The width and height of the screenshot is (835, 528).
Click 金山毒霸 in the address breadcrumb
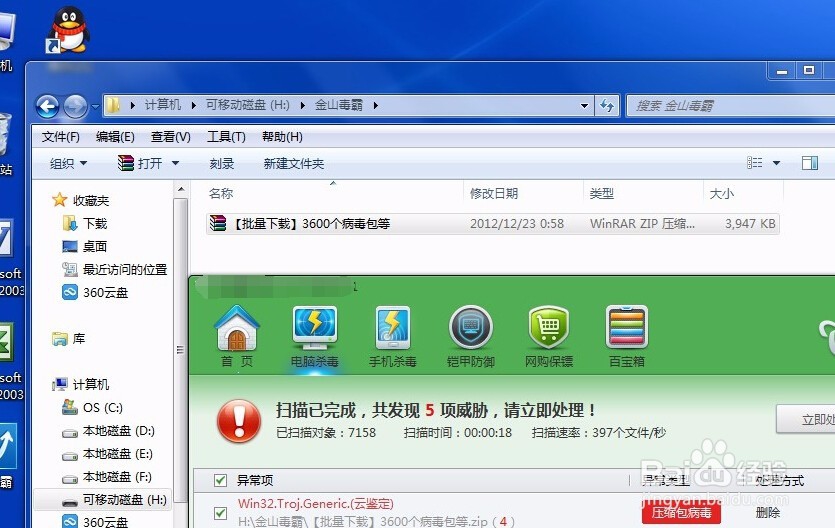339,105
